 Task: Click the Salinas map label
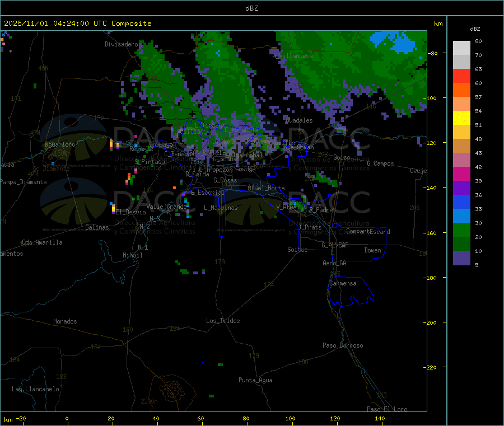point(97,227)
